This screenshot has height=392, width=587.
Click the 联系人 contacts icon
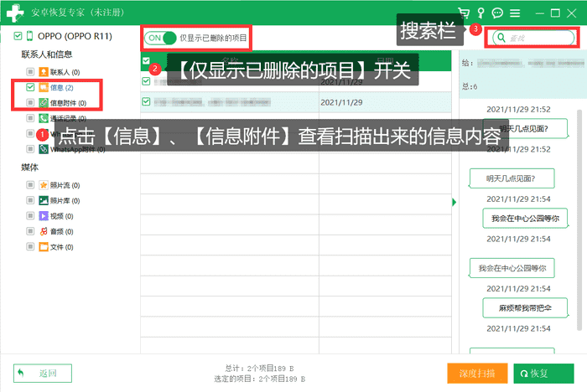[x=44, y=72]
